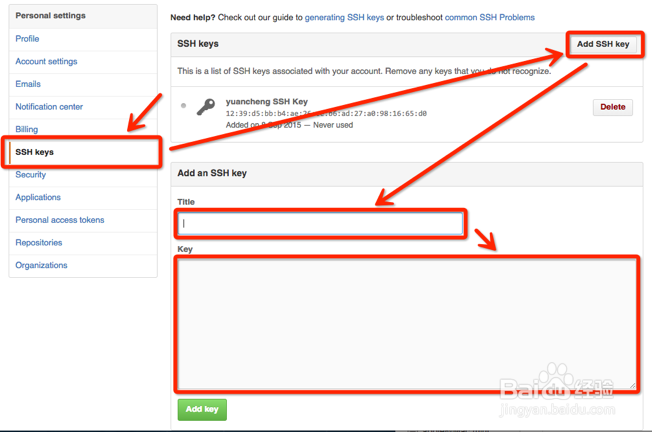Image resolution: width=652 pixels, height=432 pixels.
Task: Focus the Title input field
Action: [x=320, y=223]
